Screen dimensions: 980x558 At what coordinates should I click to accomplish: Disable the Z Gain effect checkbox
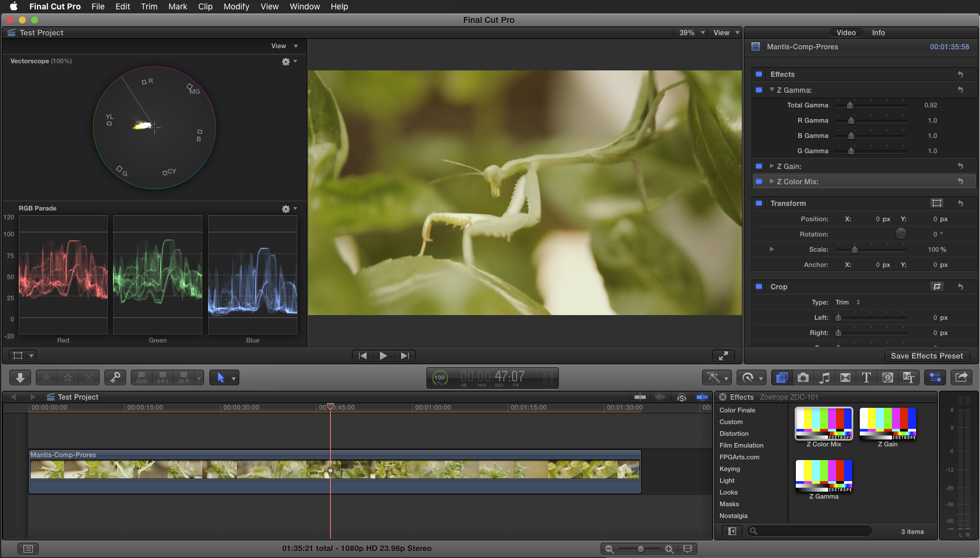click(x=759, y=166)
